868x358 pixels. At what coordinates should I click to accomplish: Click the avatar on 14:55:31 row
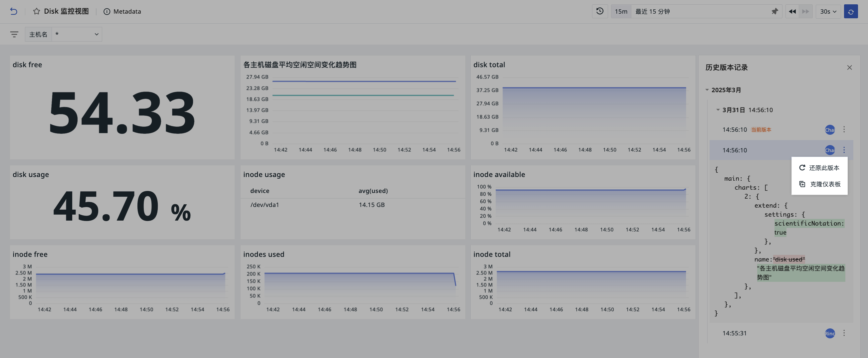click(x=830, y=333)
